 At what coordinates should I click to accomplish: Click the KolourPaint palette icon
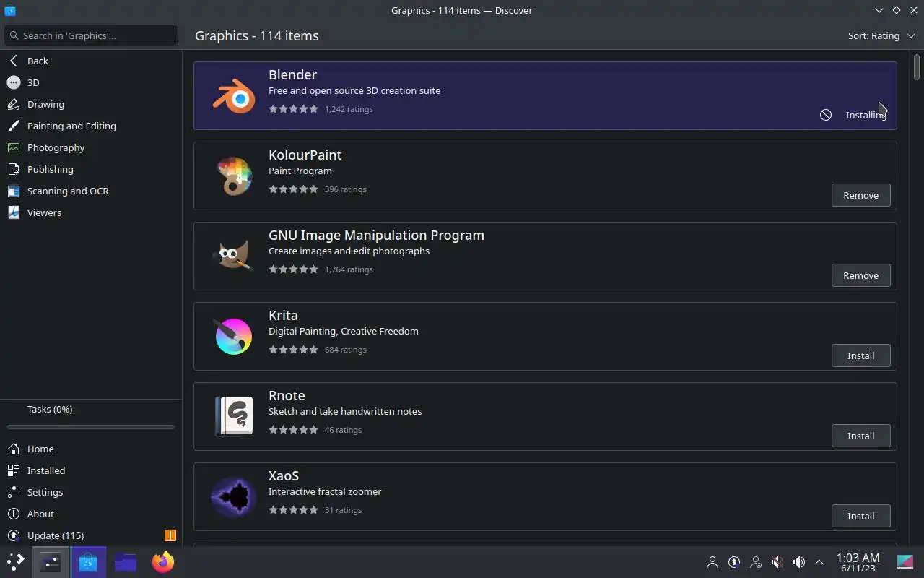(x=234, y=176)
